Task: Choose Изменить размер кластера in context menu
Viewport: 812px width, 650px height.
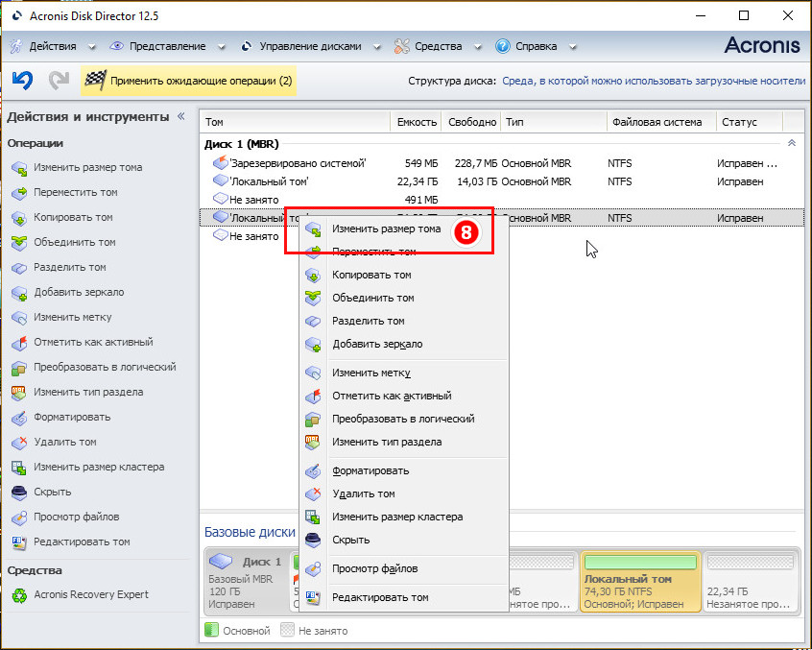Action: 404,517
